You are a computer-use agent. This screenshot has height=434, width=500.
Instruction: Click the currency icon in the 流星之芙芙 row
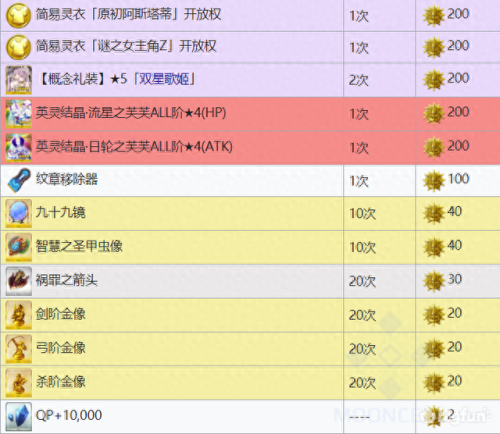click(434, 114)
